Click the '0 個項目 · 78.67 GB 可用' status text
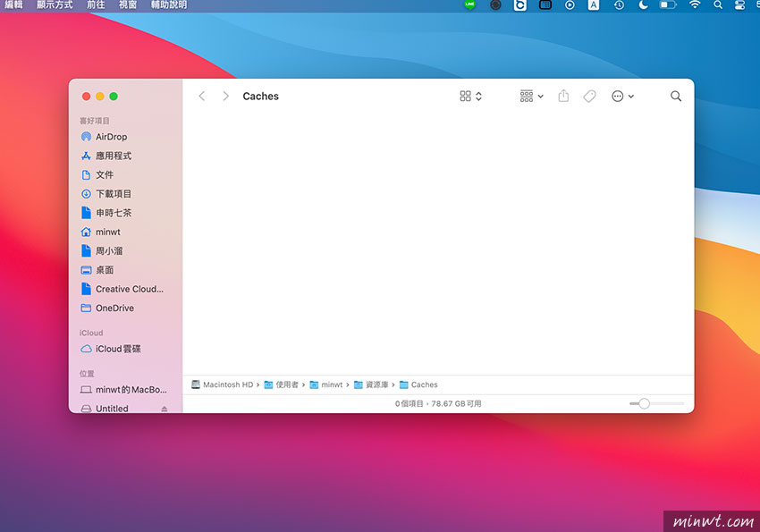This screenshot has width=760, height=532. click(x=438, y=403)
